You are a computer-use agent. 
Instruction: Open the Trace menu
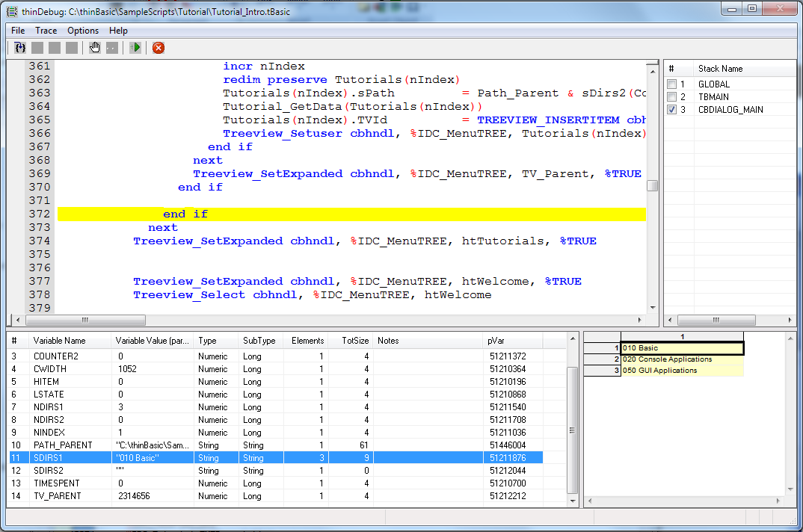pyautogui.click(x=46, y=31)
